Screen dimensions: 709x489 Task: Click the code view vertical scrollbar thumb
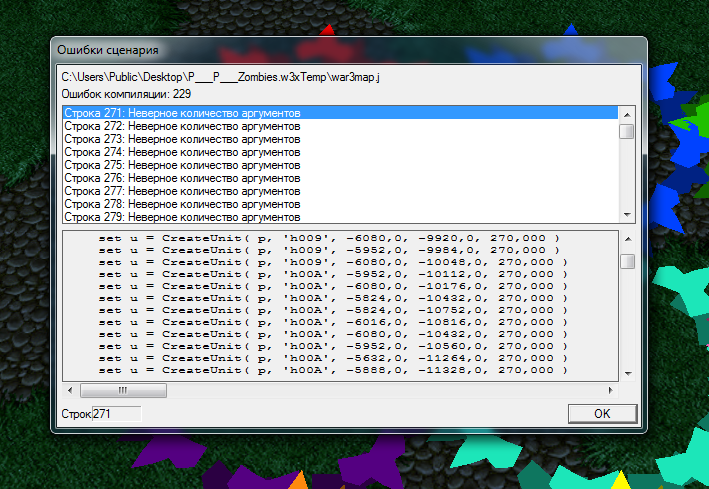click(x=628, y=261)
